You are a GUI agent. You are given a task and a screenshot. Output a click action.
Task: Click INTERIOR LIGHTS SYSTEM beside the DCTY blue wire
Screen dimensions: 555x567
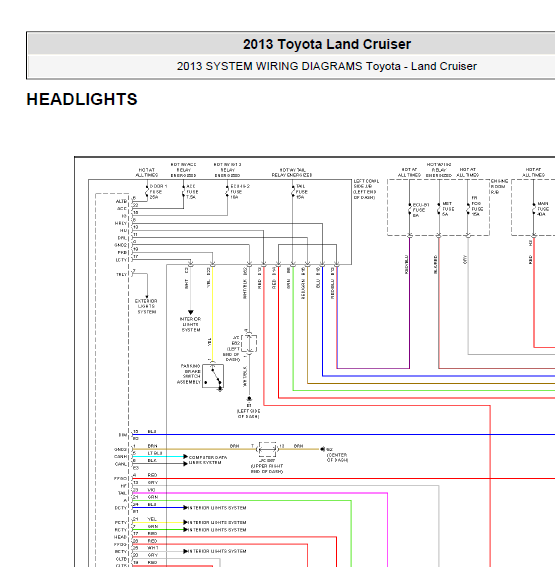217,508
